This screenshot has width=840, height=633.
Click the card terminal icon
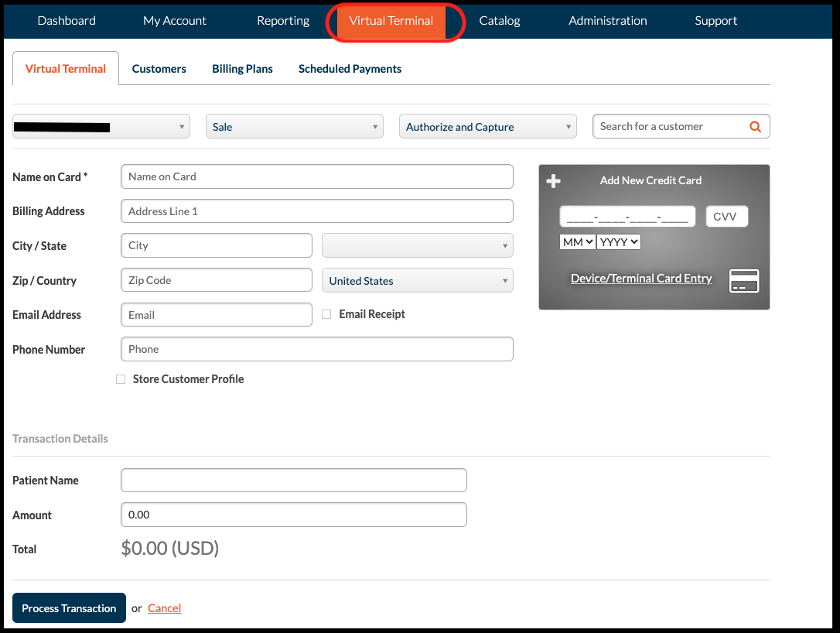(744, 281)
